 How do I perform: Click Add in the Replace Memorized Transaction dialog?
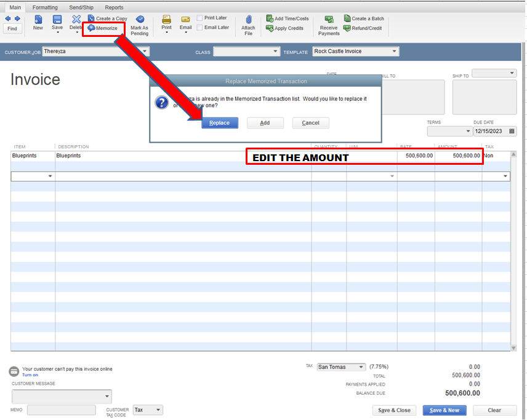pyautogui.click(x=265, y=123)
